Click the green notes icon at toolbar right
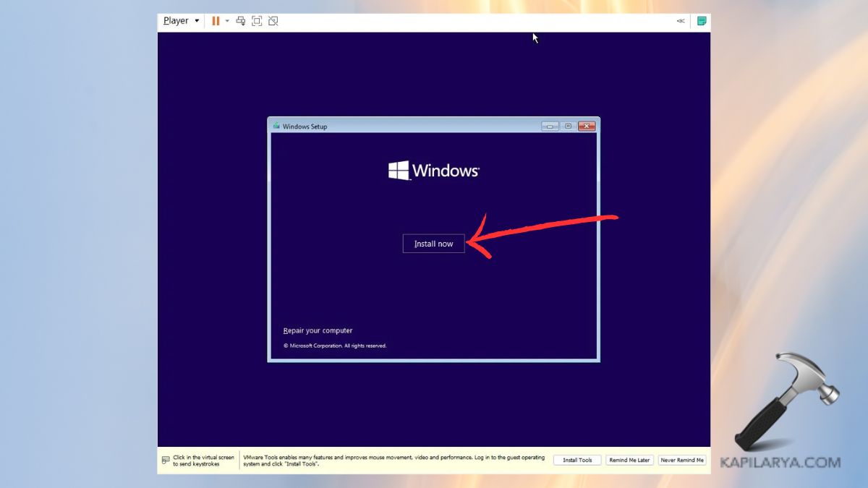This screenshot has width=868, height=488. (x=701, y=21)
